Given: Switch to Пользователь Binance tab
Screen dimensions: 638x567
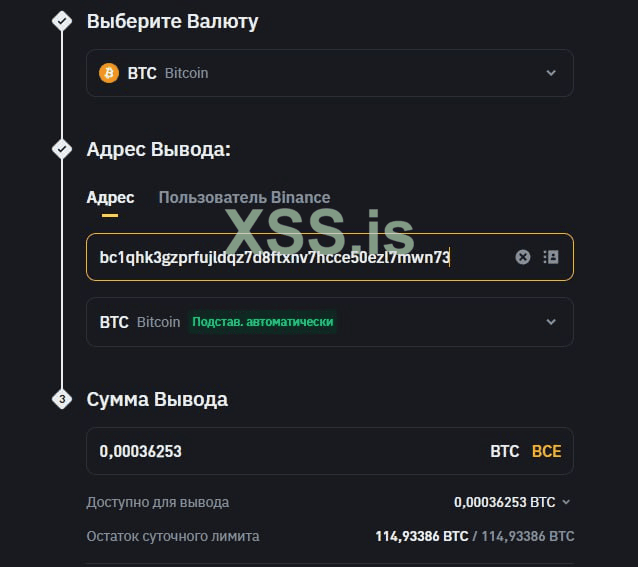Looking at the screenshot, I should pyautogui.click(x=244, y=198).
